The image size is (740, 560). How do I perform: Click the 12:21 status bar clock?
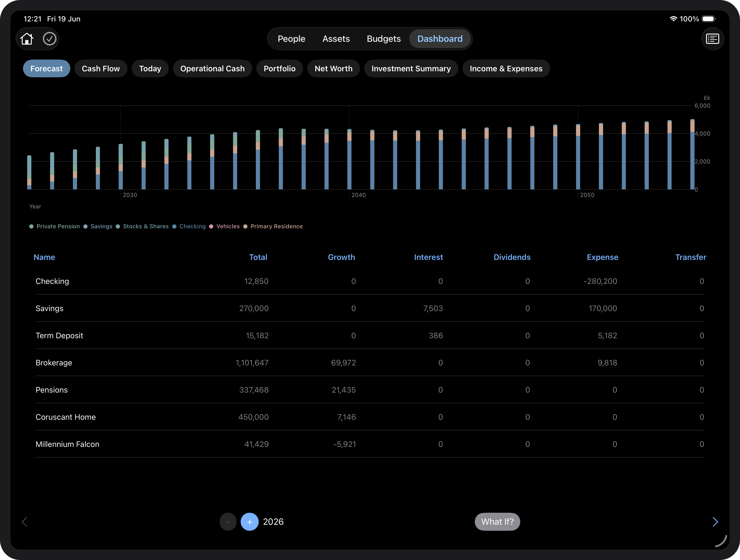(32, 19)
